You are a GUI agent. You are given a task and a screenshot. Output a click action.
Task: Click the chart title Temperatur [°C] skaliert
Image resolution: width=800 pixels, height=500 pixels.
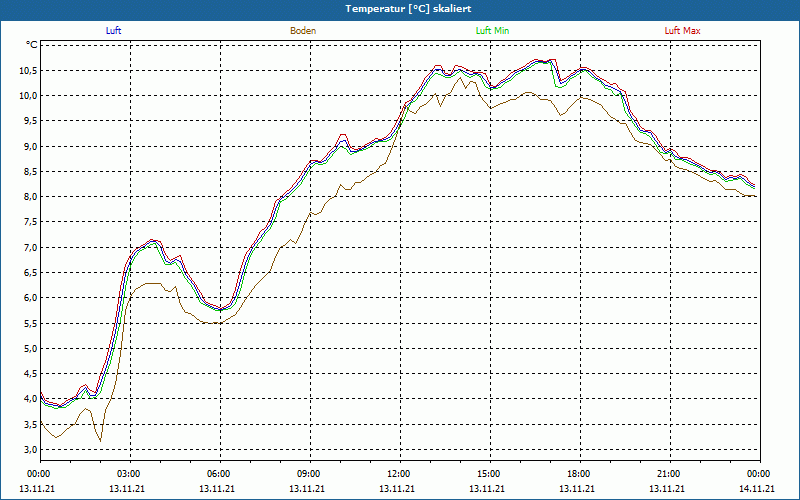coord(408,9)
